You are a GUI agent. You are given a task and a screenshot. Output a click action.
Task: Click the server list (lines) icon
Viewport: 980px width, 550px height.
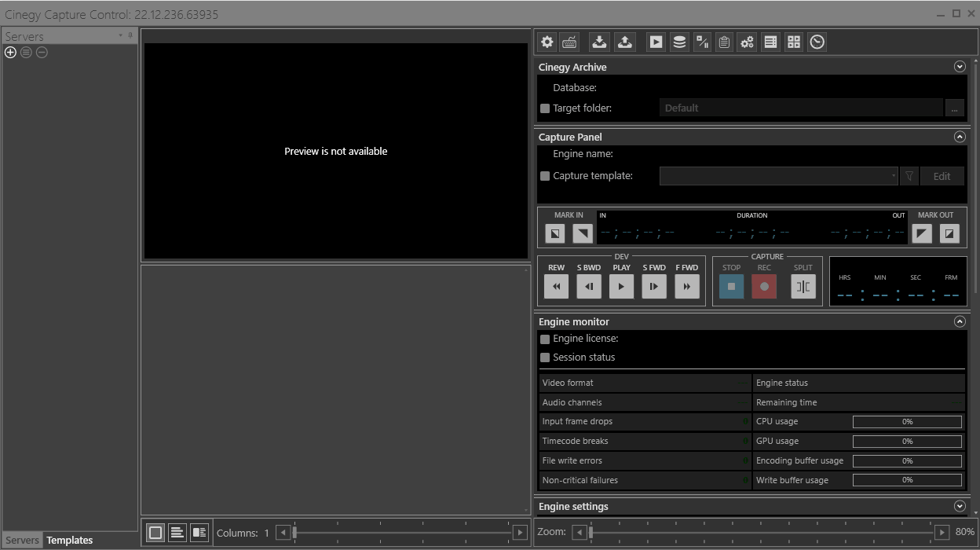pyautogui.click(x=26, y=53)
